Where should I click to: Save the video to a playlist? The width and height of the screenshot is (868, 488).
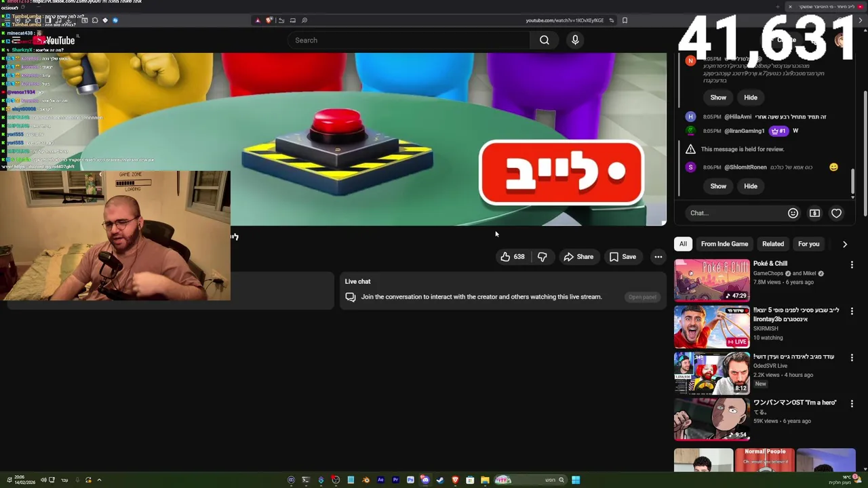point(623,257)
